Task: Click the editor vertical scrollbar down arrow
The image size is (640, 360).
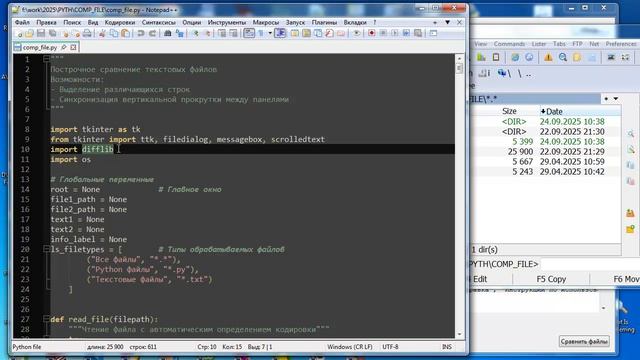Action: click(459, 334)
